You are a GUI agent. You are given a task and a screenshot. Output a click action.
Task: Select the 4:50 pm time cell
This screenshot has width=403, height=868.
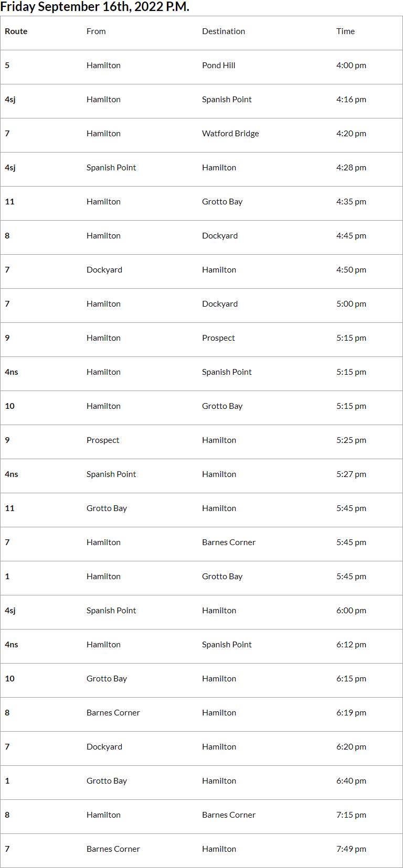coord(351,270)
